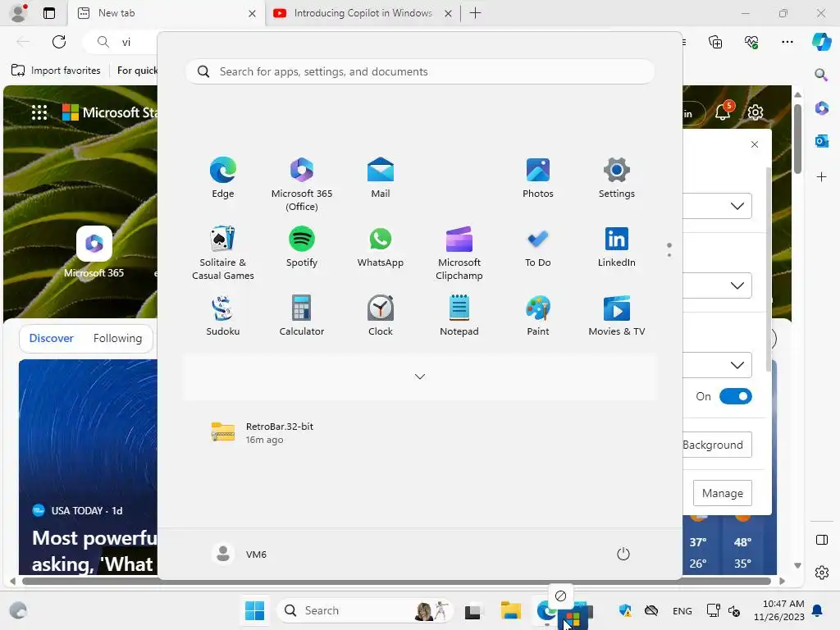Open Browser essentials heart icon
840x630 pixels.
pos(751,42)
